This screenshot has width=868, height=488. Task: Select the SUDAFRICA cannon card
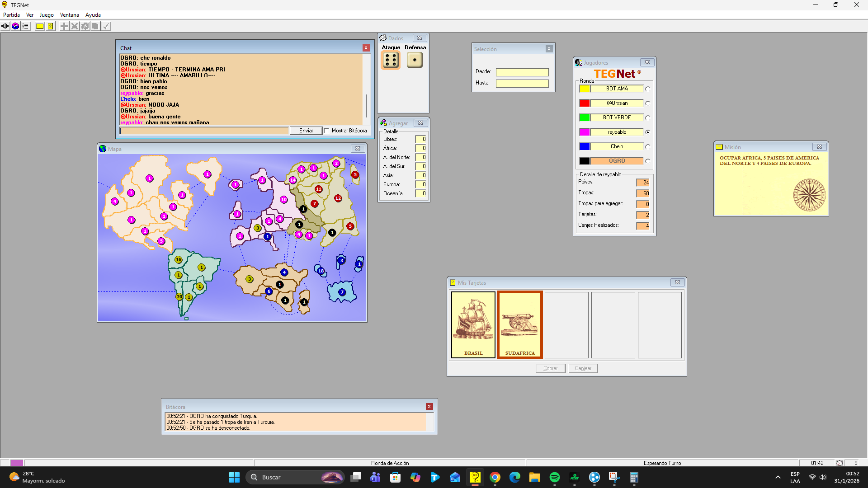coord(520,324)
